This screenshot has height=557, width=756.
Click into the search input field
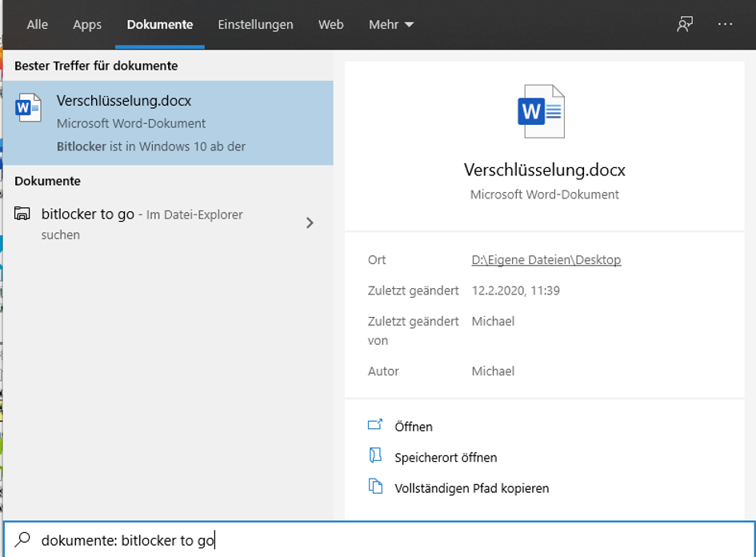click(400, 540)
